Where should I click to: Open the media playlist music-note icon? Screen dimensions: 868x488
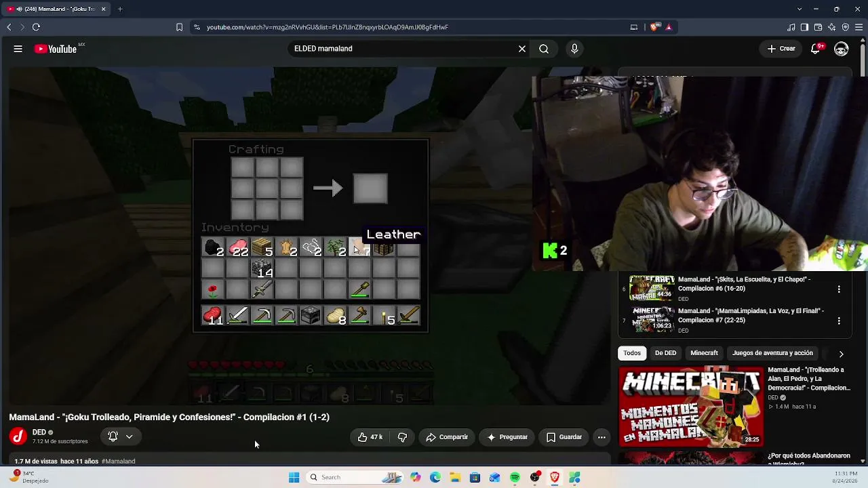tap(791, 27)
